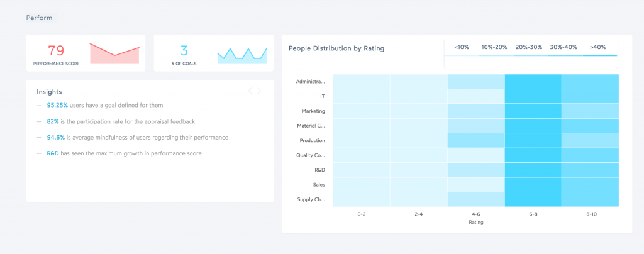
Task: Click the Production row 4-6 rating cell
Action: 476,140
